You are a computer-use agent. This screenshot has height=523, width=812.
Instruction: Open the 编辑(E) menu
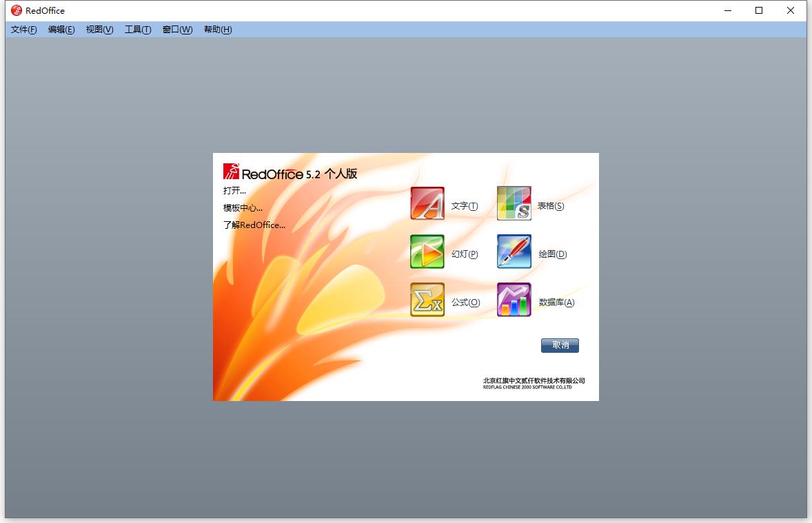click(61, 30)
